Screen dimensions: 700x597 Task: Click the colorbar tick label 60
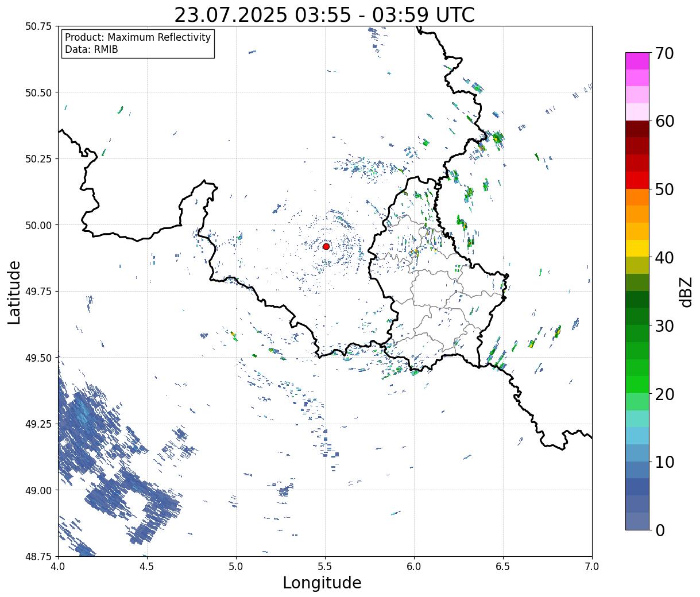click(x=665, y=121)
